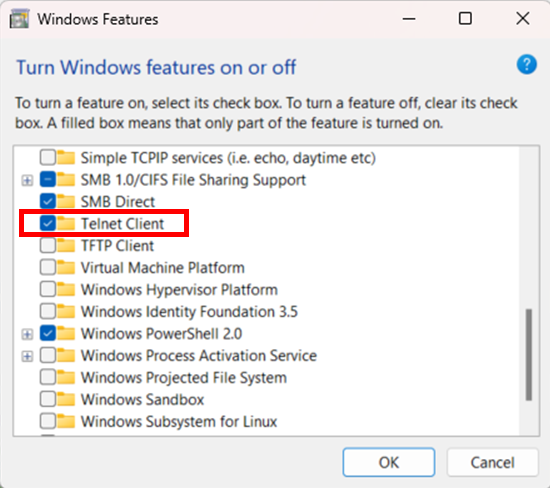Click the Windows Features title bar icon
The image size is (550, 488).
point(19,19)
